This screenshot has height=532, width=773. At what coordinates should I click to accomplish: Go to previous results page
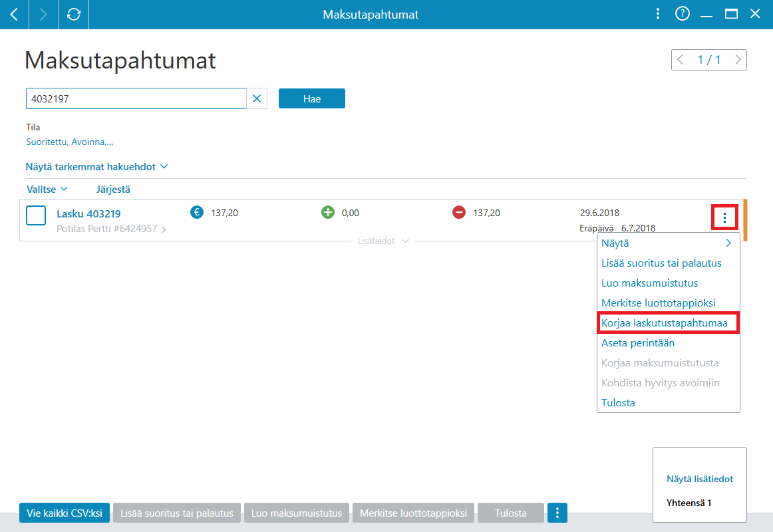(681, 60)
